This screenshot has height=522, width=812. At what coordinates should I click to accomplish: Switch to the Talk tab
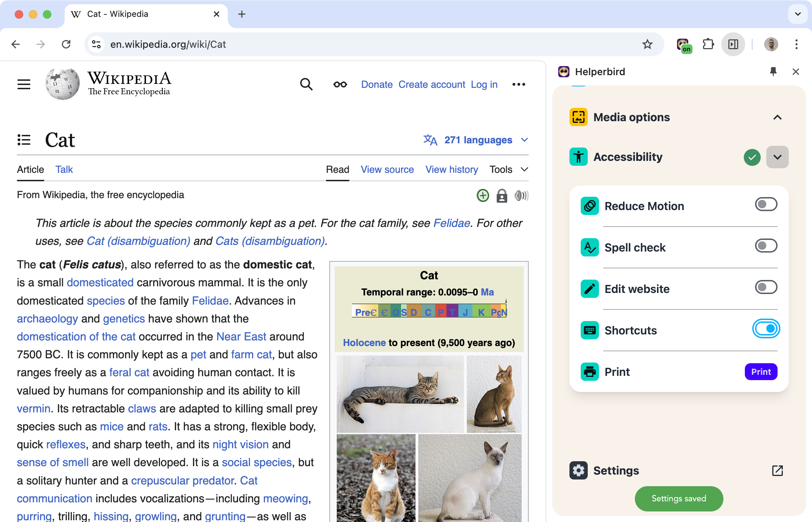coord(64,170)
